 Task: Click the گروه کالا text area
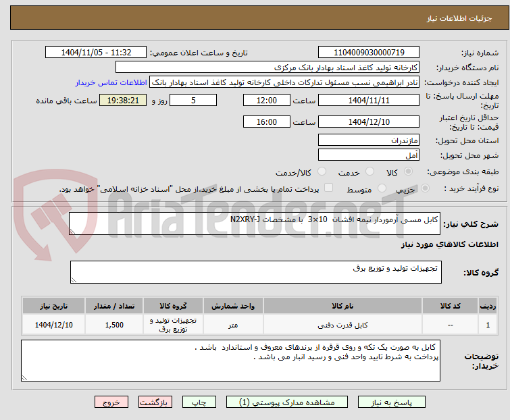pyautogui.click(x=255, y=272)
